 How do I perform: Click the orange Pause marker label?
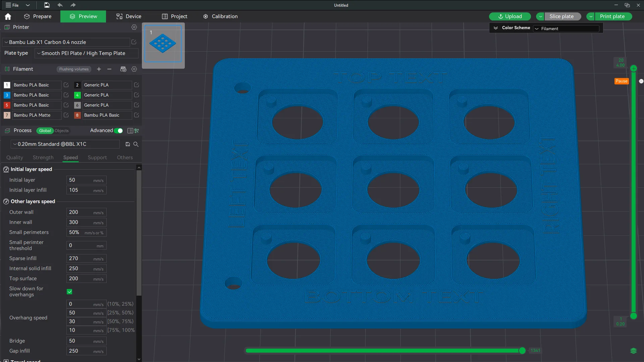click(x=622, y=81)
